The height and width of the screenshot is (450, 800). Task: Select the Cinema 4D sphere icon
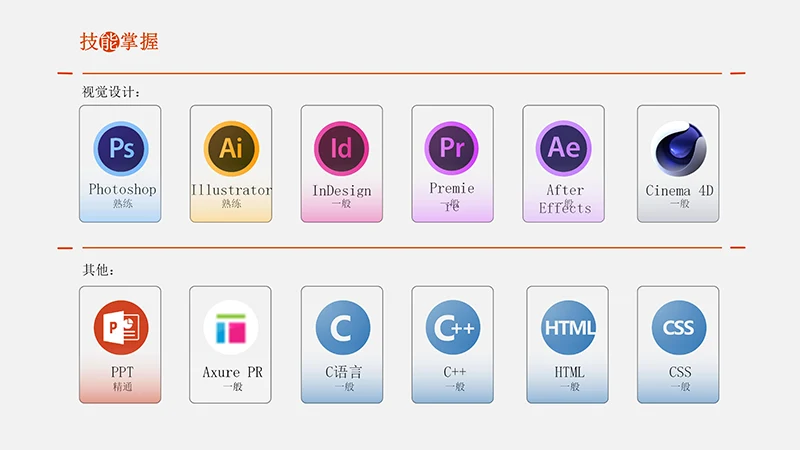[x=678, y=149]
